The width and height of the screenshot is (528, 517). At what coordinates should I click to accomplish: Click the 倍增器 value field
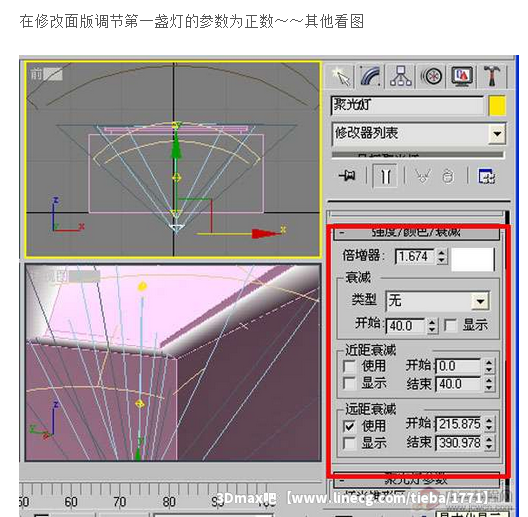(415, 257)
